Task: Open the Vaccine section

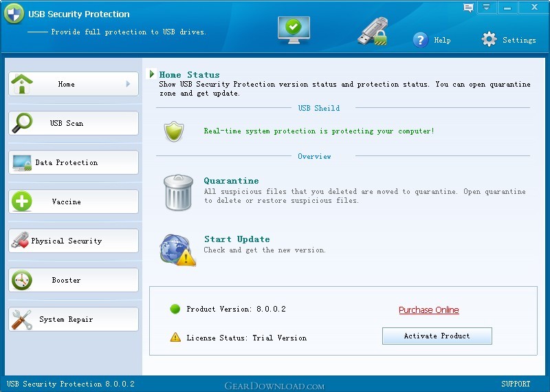Action: coord(74,202)
